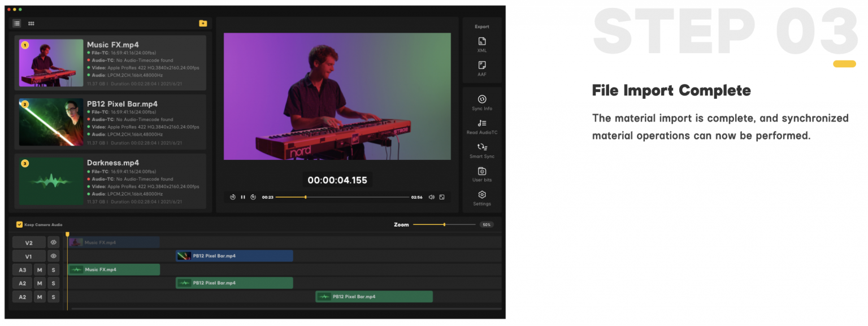This screenshot has width=868, height=326.
Task: Select the Darkness.mp4 clip thumbnail
Action: click(x=50, y=181)
